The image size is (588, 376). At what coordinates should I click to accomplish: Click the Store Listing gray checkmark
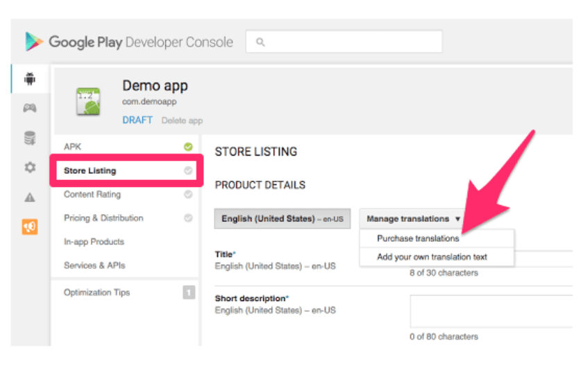[x=188, y=171]
